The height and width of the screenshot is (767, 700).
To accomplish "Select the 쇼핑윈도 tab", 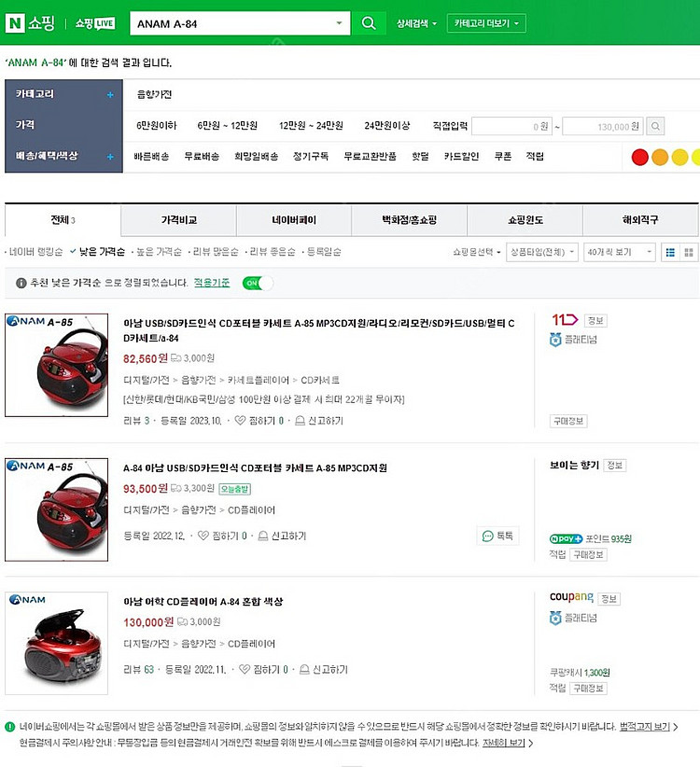I will click(x=525, y=220).
